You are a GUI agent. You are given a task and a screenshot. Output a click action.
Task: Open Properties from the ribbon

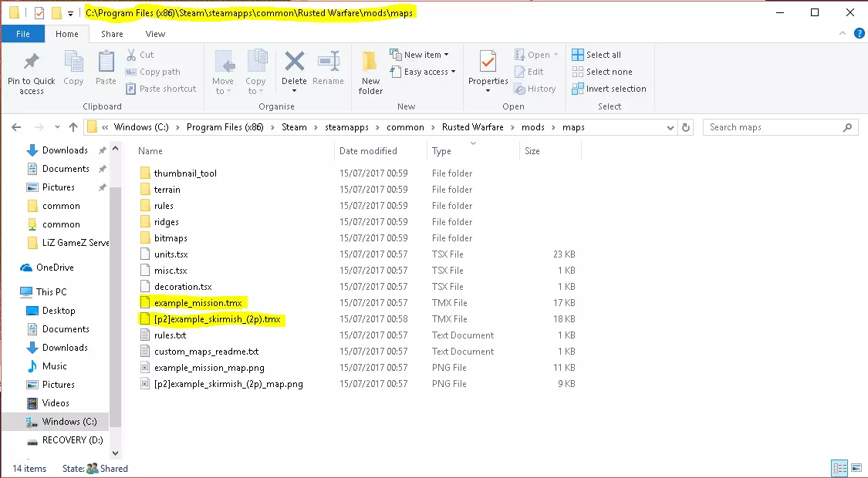(488, 62)
